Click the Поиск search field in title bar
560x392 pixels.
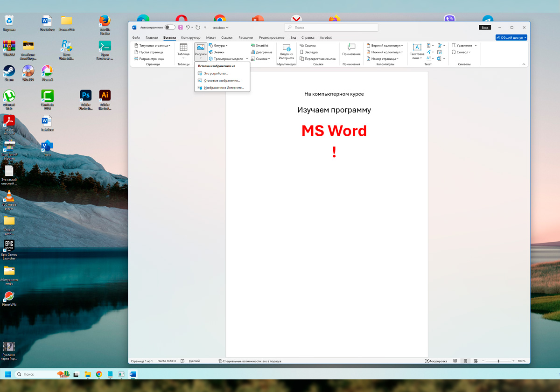tap(331, 28)
